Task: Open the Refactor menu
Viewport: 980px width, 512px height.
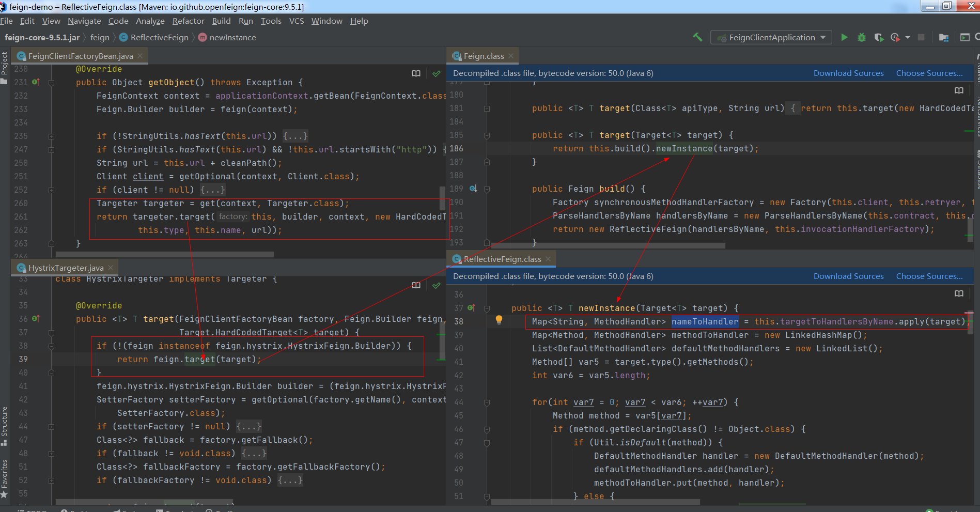Action: 188,21
